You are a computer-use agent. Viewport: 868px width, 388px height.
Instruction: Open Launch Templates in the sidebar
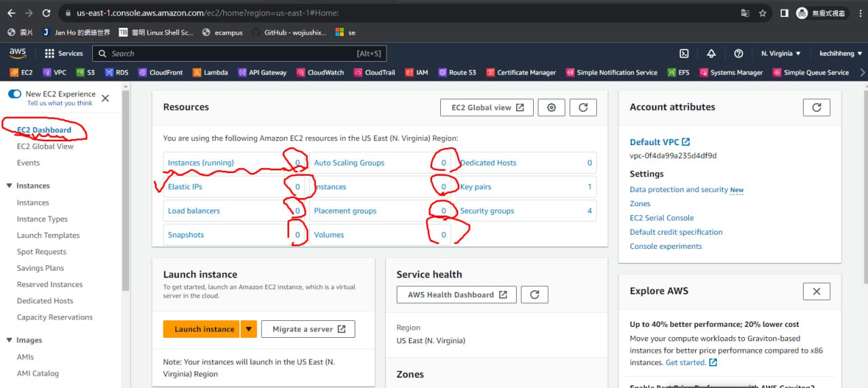pos(48,235)
